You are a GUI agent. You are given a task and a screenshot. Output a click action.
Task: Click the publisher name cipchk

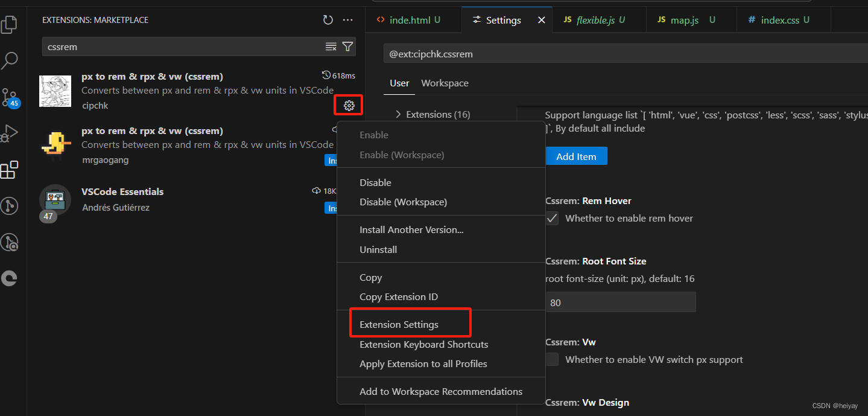tap(95, 106)
